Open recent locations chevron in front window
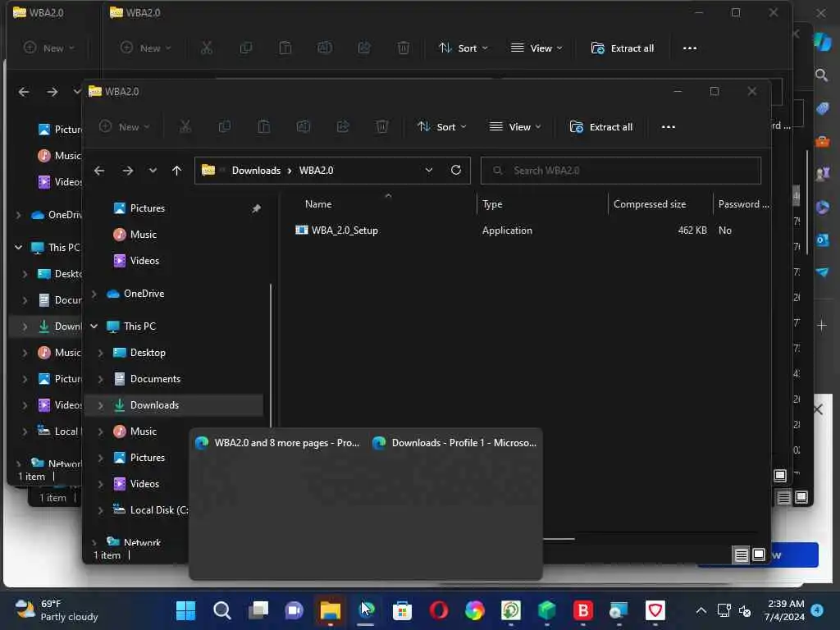Image resolution: width=840 pixels, height=630 pixels. click(153, 171)
